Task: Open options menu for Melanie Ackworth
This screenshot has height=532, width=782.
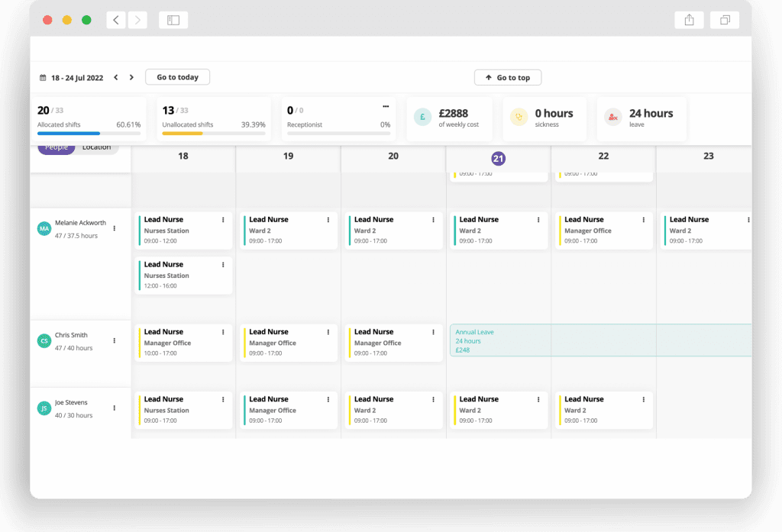Action: [115, 228]
